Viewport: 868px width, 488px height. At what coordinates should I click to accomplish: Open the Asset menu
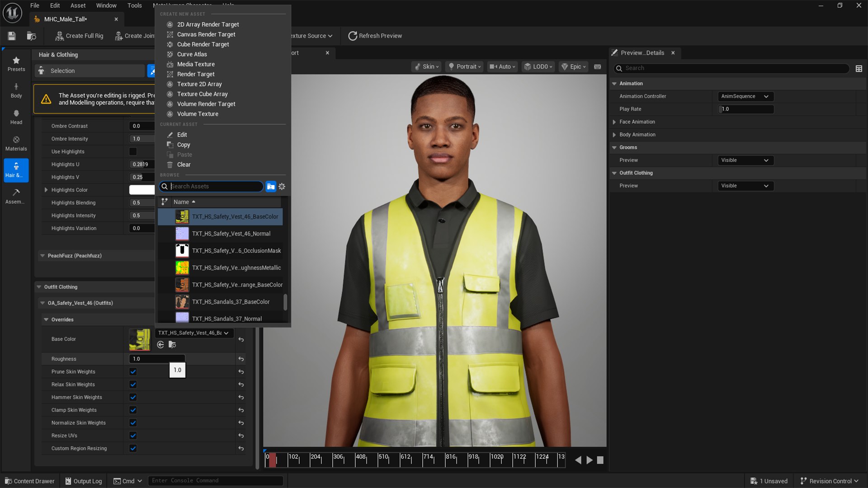click(78, 5)
